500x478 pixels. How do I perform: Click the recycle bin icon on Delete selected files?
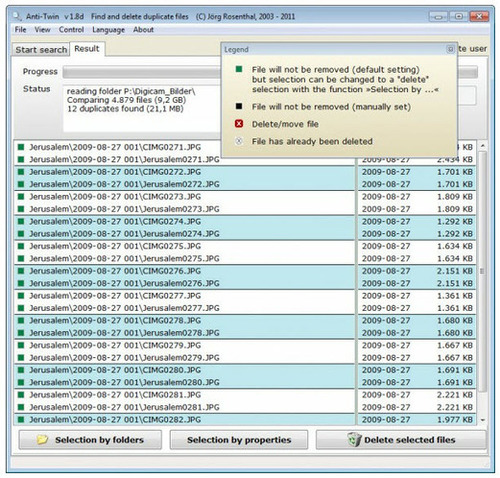coord(354,439)
